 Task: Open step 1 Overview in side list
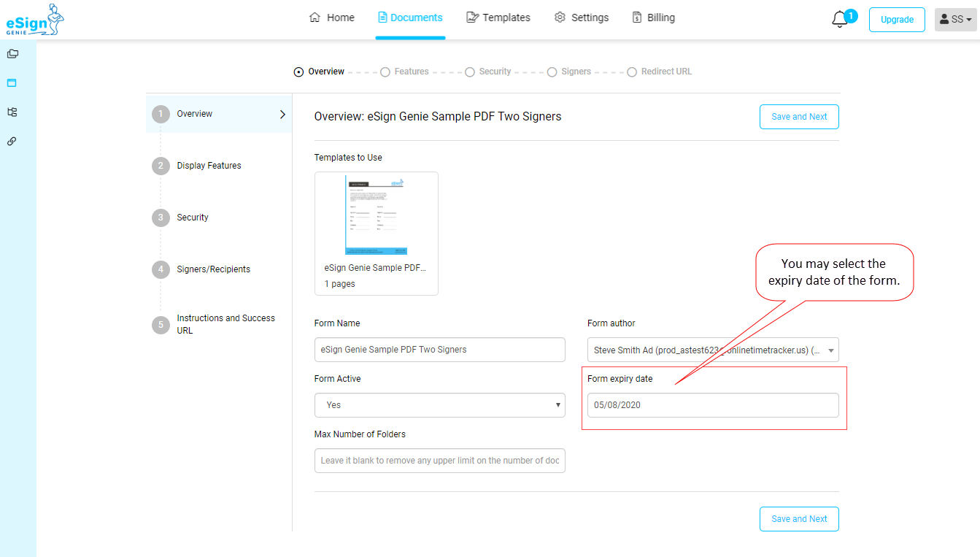pyautogui.click(x=219, y=114)
